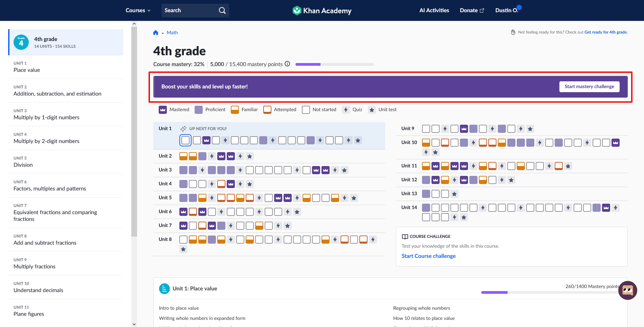The image size is (644, 327).
Task: Click the home breadcrumb icon
Action: coord(156,33)
